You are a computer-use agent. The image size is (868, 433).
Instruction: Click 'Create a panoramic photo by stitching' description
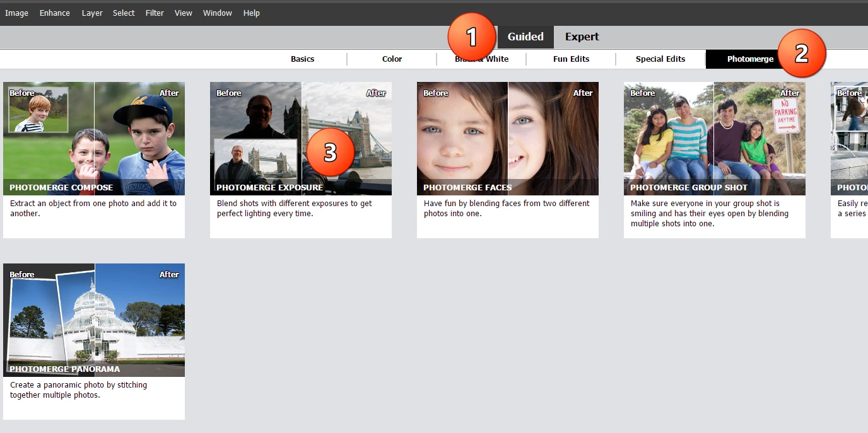[79, 390]
